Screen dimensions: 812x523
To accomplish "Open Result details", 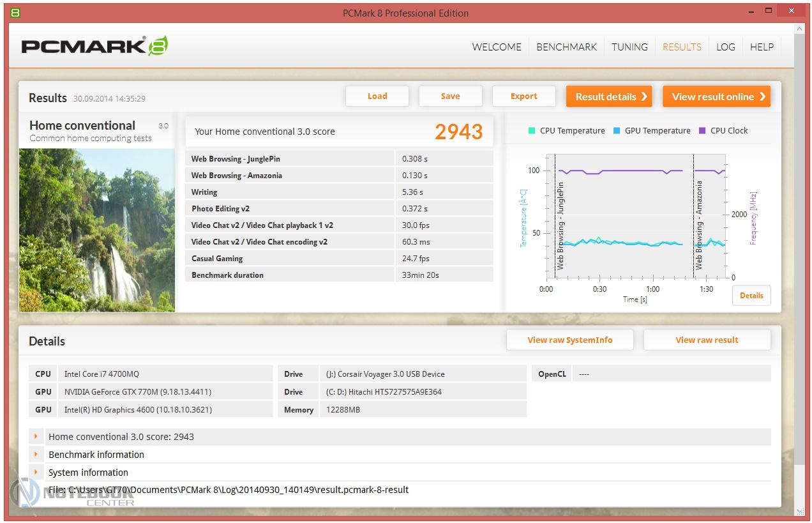I will tap(609, 96).
